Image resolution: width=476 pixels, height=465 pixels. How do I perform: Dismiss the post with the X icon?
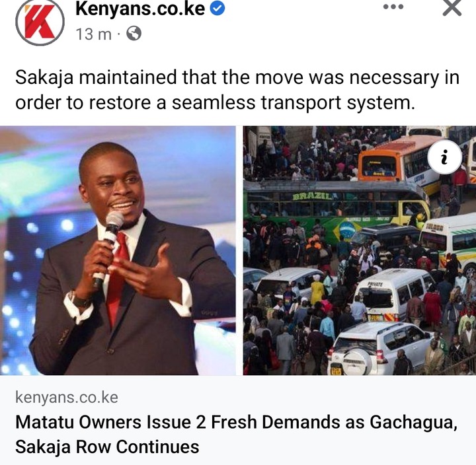[x=452, y=7]
